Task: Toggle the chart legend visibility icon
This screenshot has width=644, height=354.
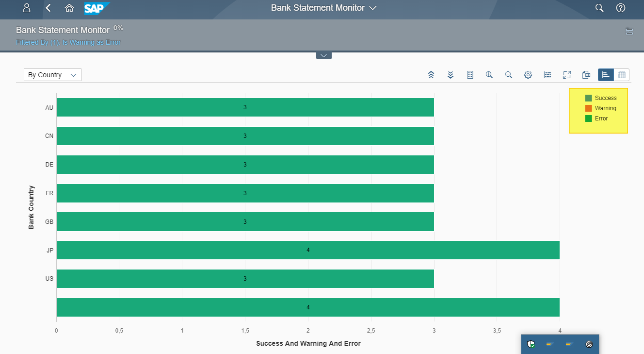Action: 547,75
